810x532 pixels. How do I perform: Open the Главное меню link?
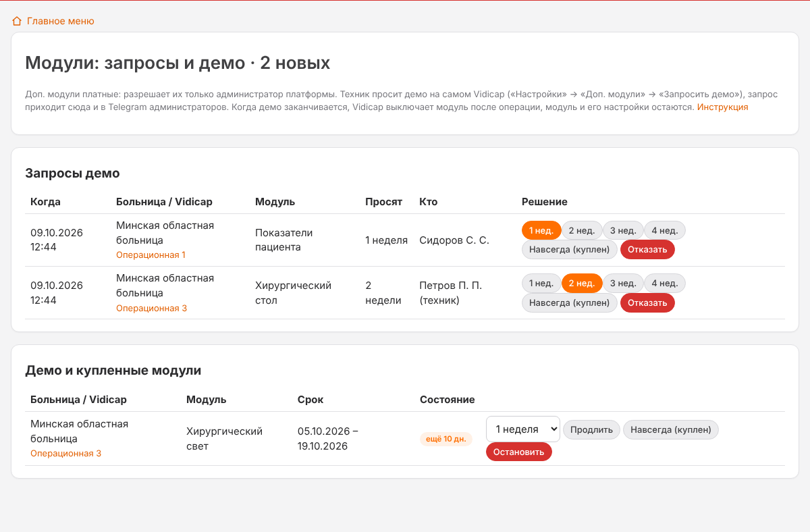[60, 21]
